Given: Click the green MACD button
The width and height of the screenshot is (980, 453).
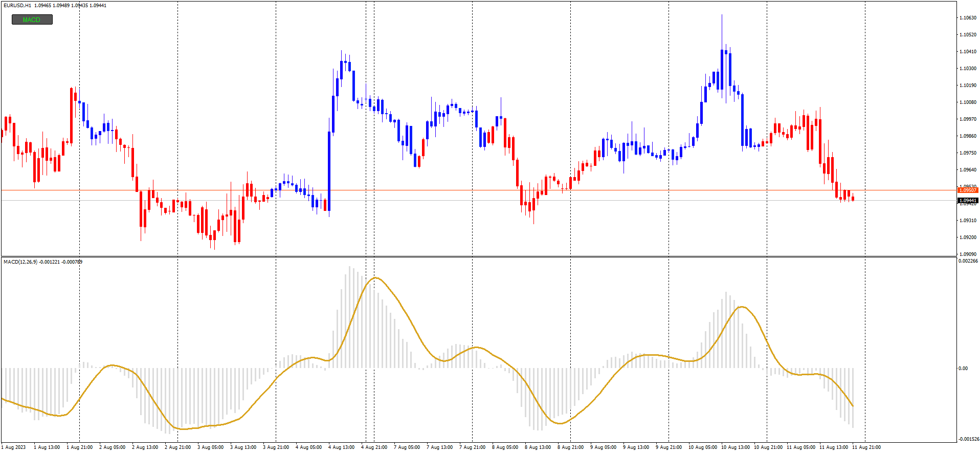Looking at the screenshot, I should [x=32, y=19].
